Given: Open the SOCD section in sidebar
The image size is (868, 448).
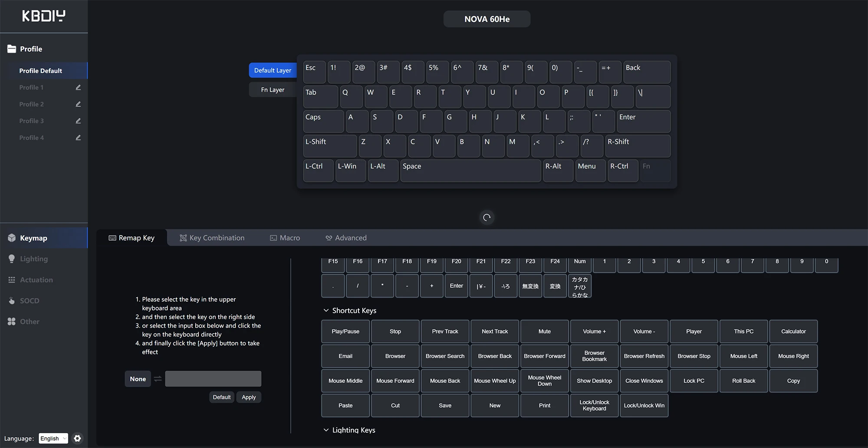Looking at the screenshot, I should tap(44, 301).
